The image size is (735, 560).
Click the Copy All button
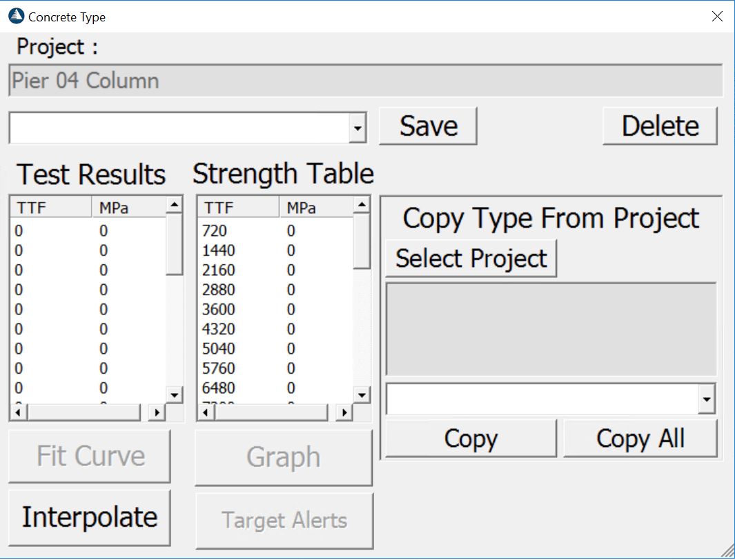[x=640, y=439]
